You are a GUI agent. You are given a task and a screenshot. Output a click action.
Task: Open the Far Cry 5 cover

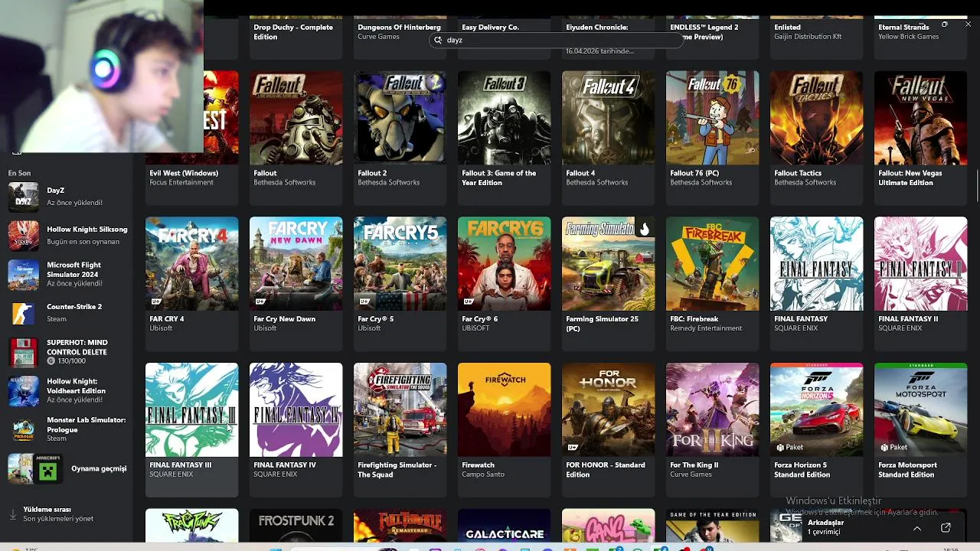point(400,263)
